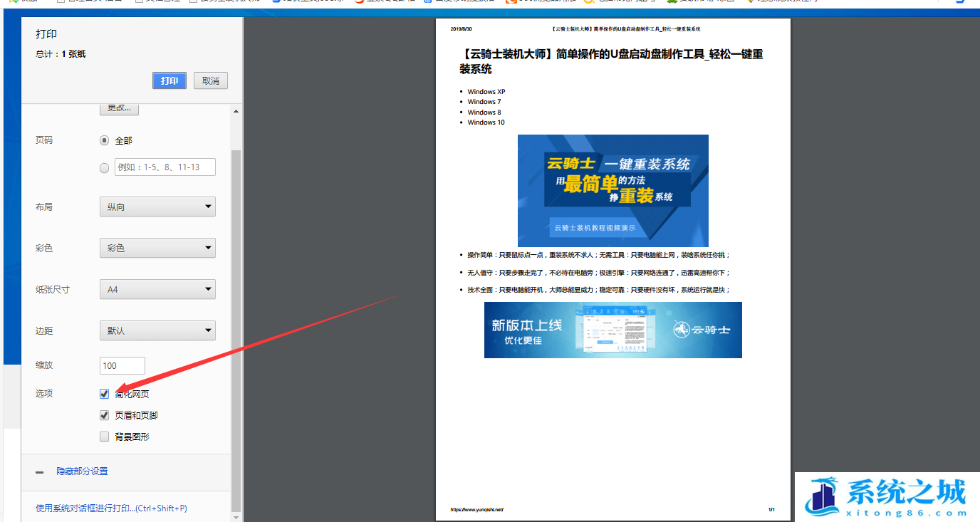Open the 布局 dropdown showing 纵向
The width and height of the screenshot is (980, 522).
(x=157, y=207)
